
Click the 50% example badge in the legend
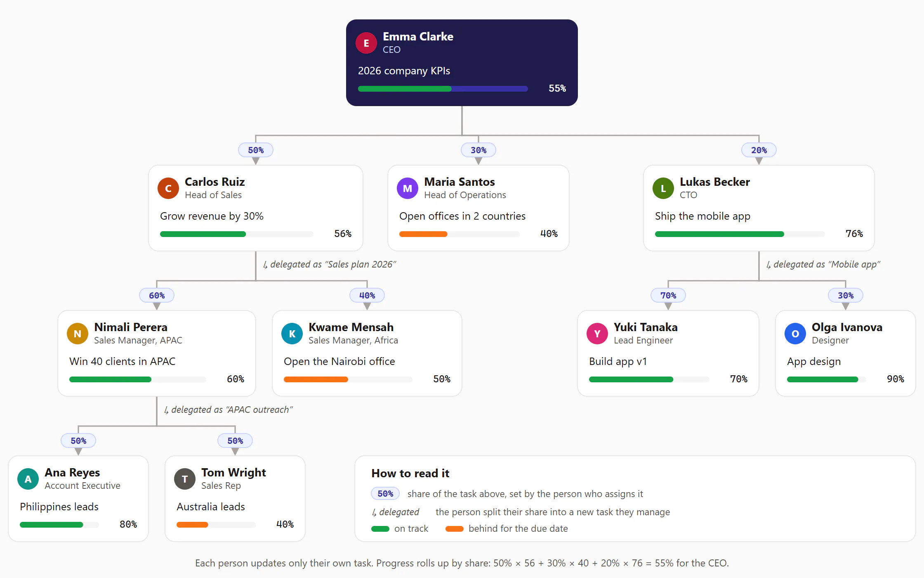click(385, 493)
